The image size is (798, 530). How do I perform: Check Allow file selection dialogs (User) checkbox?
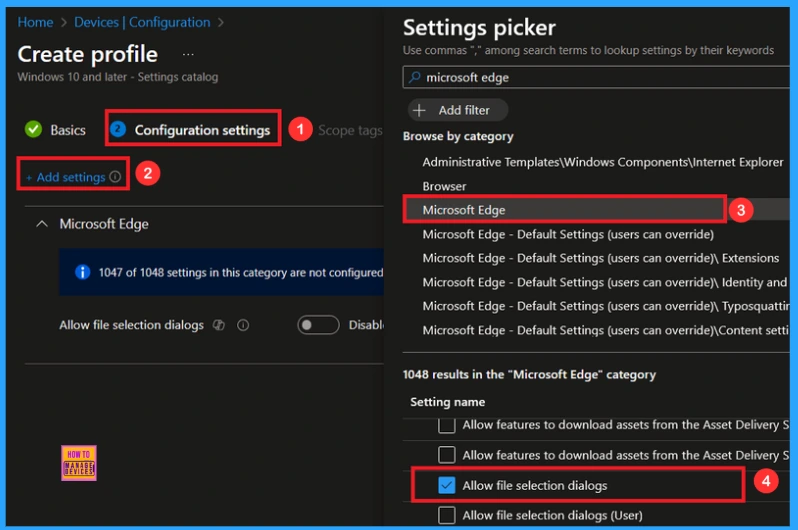446,515
